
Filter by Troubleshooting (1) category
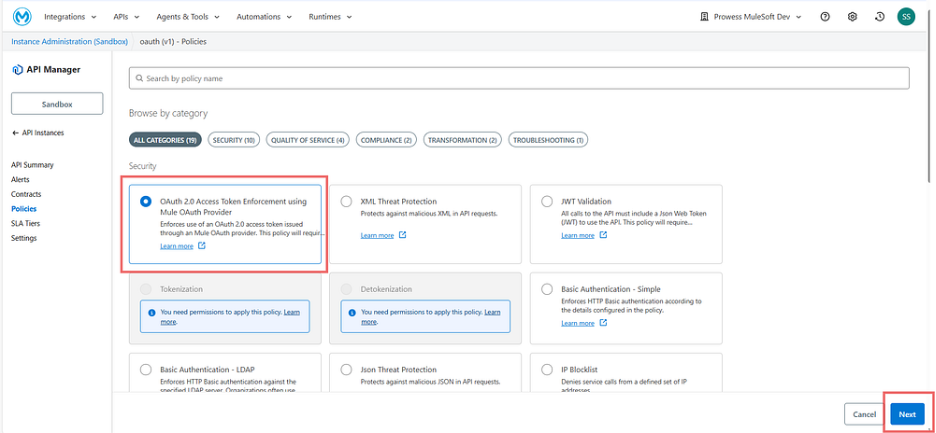click(548, 140)
